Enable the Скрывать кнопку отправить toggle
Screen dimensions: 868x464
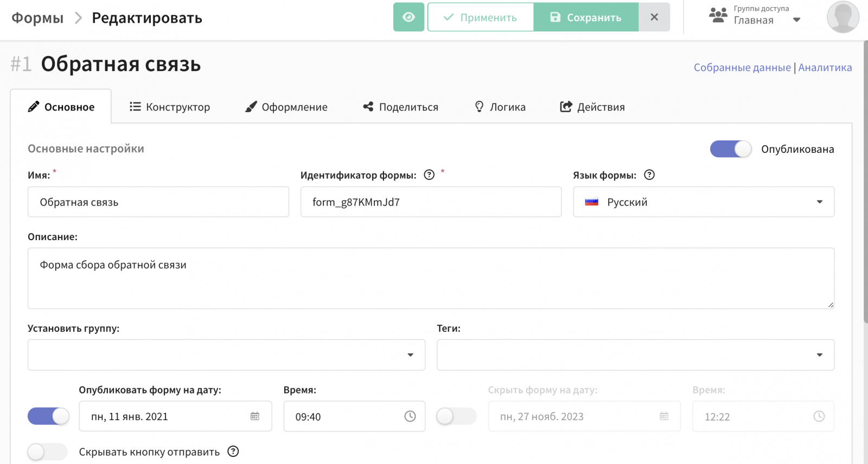[x=48, y=452]
